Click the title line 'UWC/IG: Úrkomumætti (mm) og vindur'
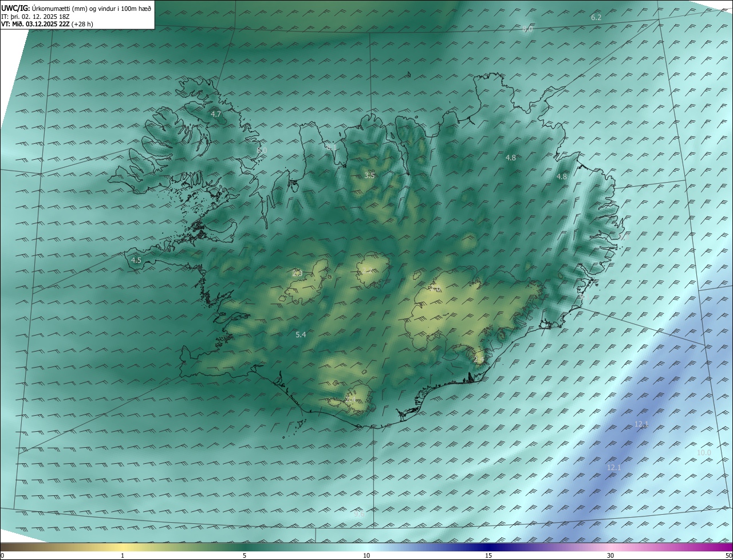The width and height of the screenshot is (733, 560). point(76,8)
